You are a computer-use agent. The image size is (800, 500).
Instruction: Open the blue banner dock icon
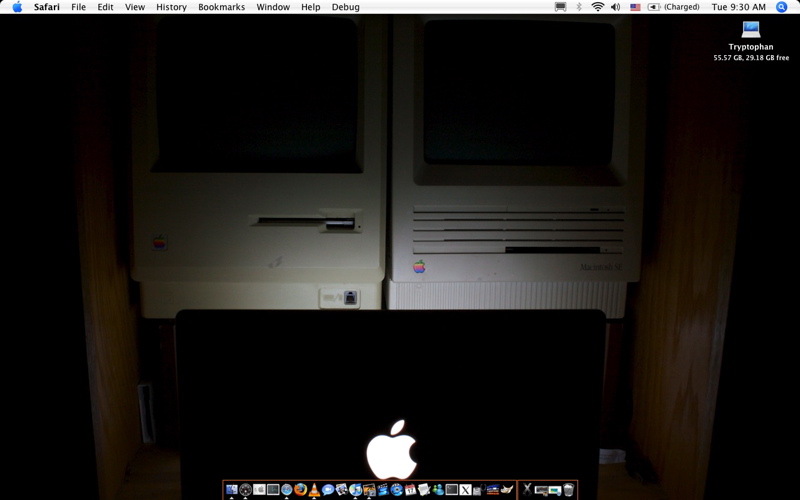pyautogui.click(x=493, y=490)
